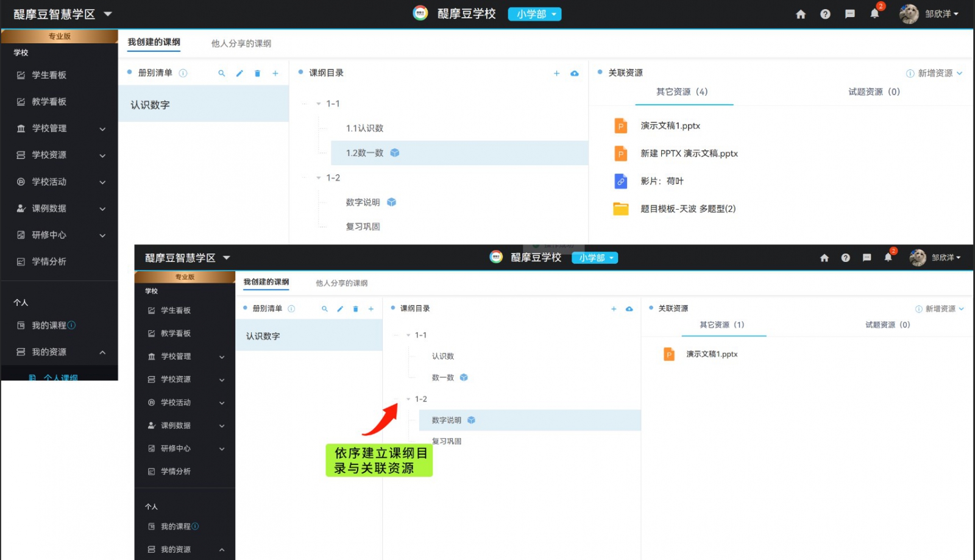The image size is (975, 560).
Task: Open the chat message icon in the topmost header
Action: pos(850,15)
